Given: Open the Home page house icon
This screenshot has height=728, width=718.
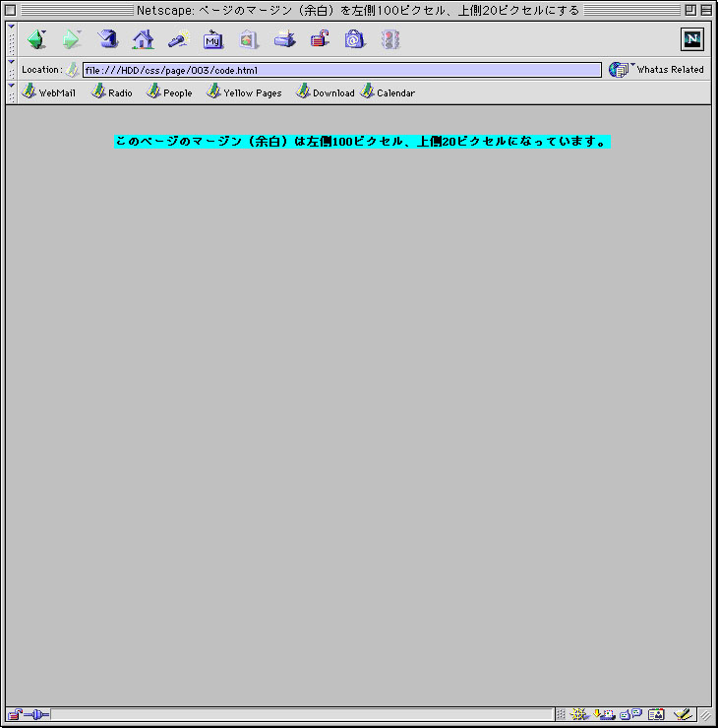Looking at the screenshot, I should (143, 39).
